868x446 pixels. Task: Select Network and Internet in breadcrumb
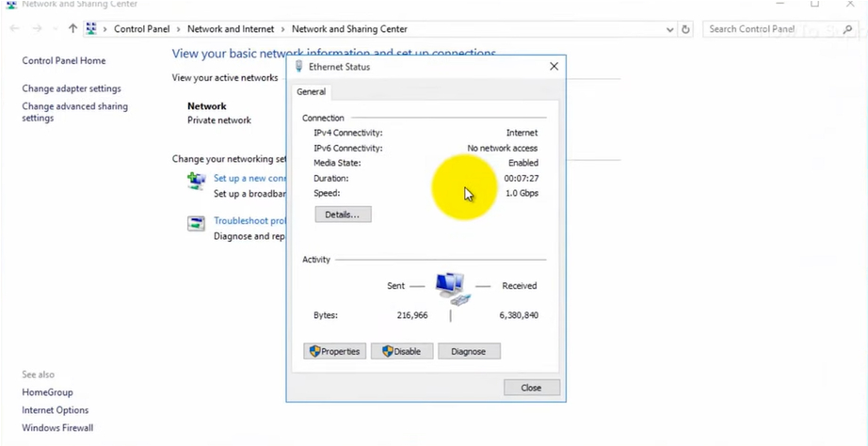[231, 29]
